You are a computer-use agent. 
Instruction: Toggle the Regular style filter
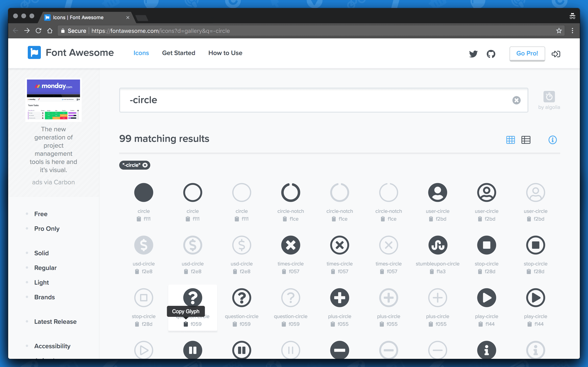point(45,267)
